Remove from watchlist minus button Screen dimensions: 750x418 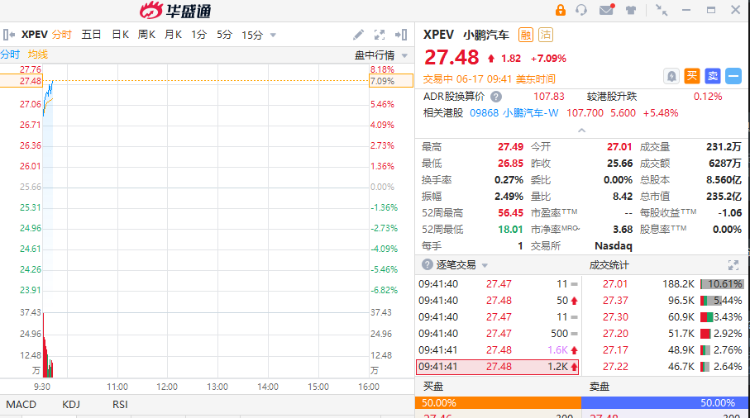tap(733, 76)
